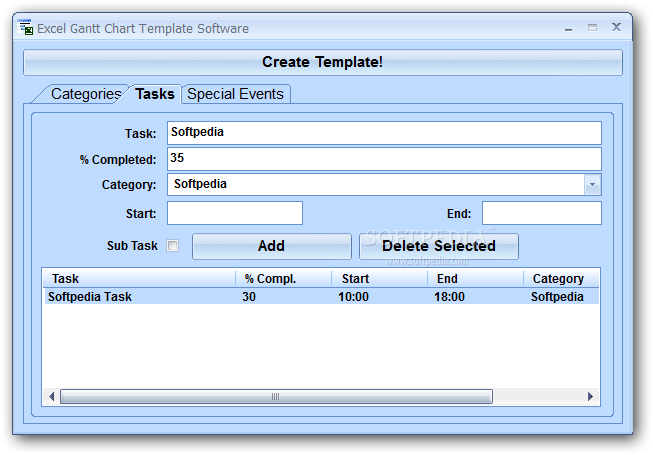653x455 pixels.
Task: Close the Excel Gantt Chart window
Action: [616, 27]
